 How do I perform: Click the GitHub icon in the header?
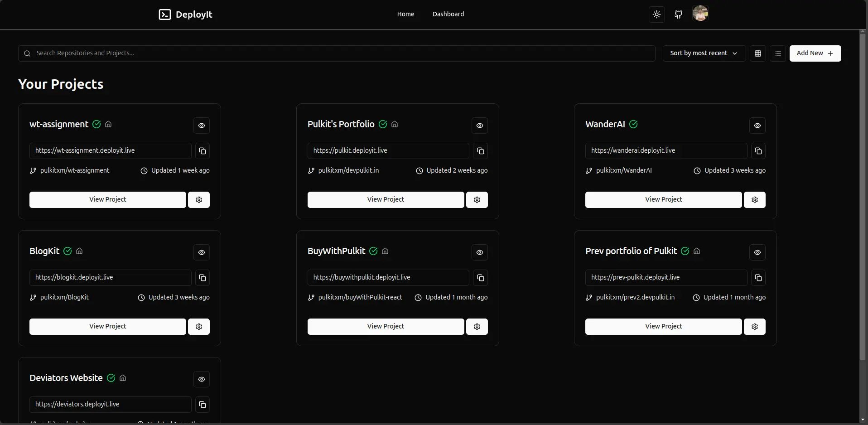click(x=678, y=14)
